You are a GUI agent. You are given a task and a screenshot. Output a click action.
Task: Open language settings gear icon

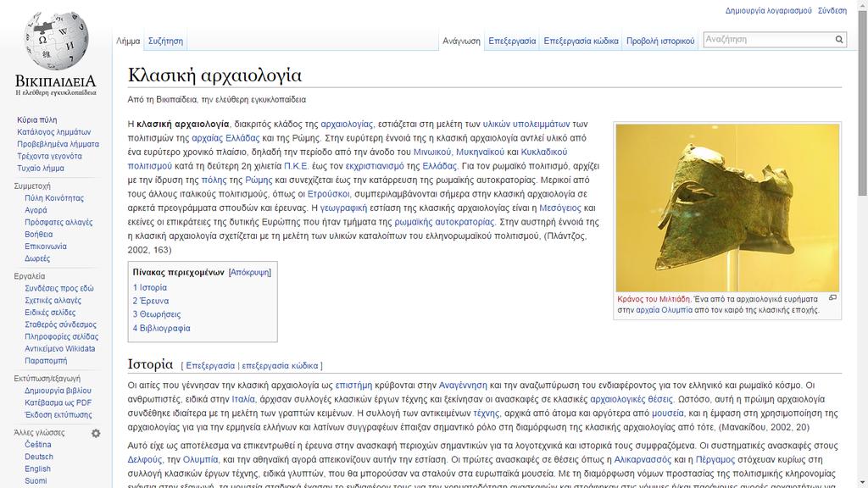tap(96, 433)
